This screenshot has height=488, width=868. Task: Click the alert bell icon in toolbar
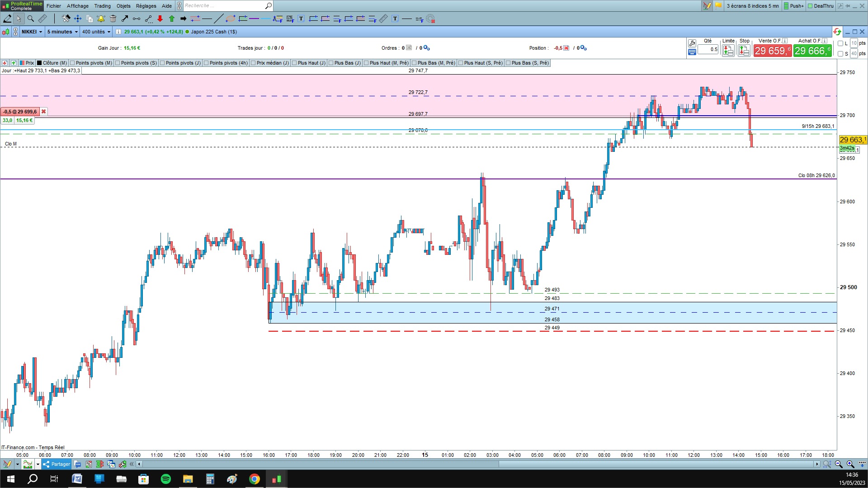(101, 19)
